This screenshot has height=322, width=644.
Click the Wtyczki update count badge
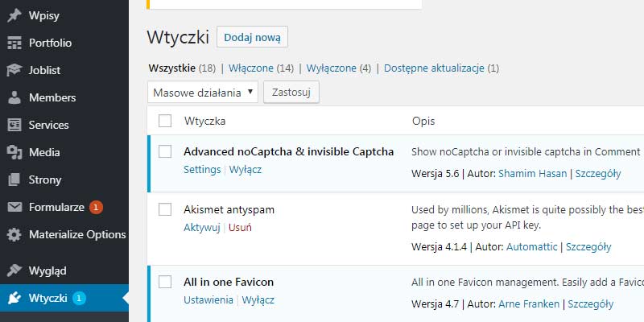(79, 298)
